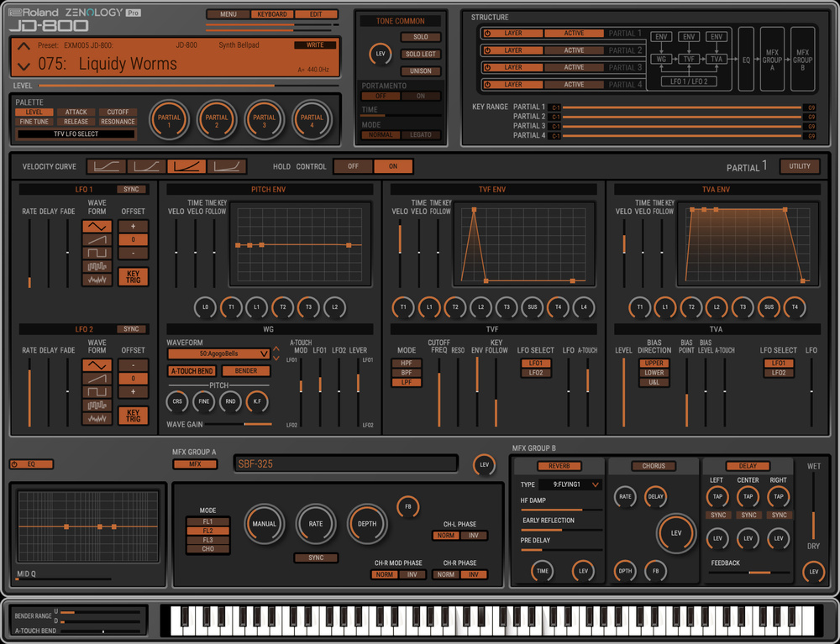Click the EQ block in the Structure diagram
This screenshot has width=840, height=644.
(x=747, y=60)
